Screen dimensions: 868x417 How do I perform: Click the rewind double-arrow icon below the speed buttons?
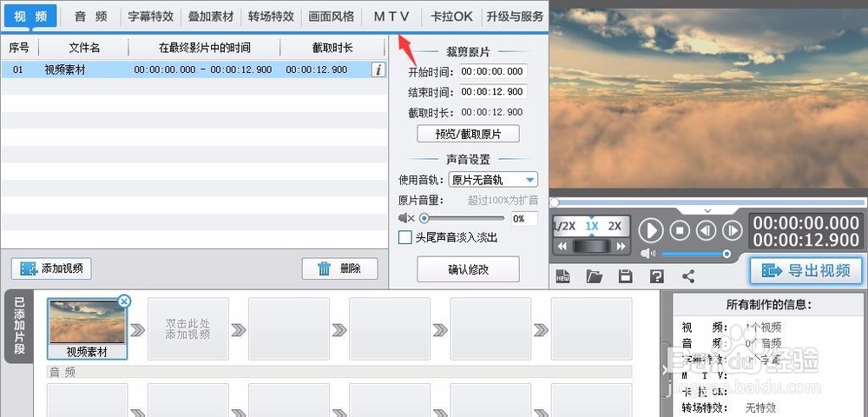point(562,247)
